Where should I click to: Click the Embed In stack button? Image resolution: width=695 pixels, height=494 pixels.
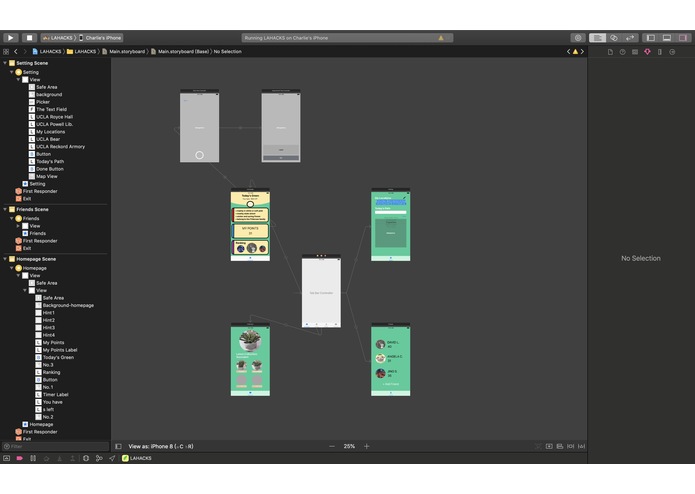[x=549, y=446]
